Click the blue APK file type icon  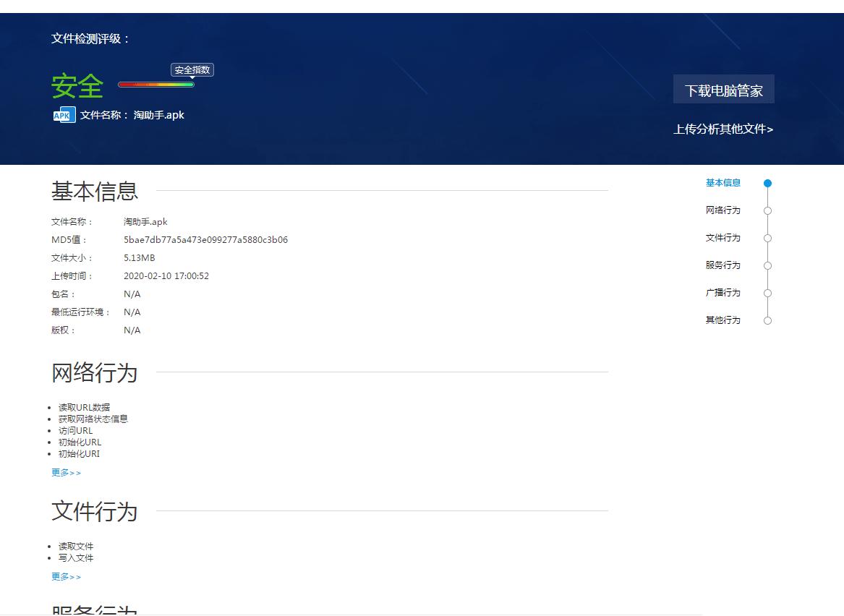(x=62, y=114)
